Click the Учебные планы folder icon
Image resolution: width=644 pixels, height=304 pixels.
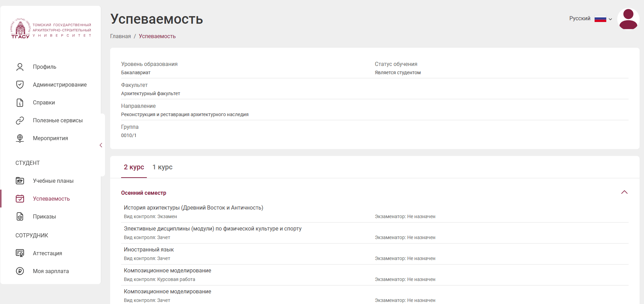(20, 181)
